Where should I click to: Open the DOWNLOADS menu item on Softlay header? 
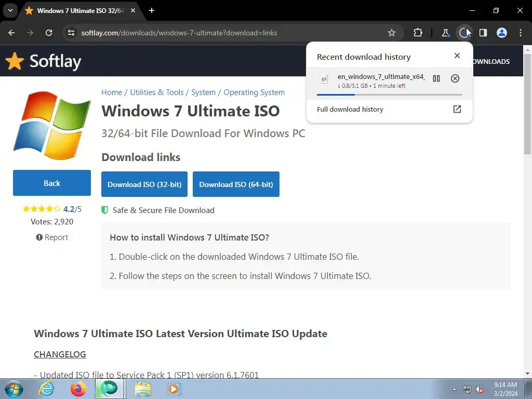pos(491,61)
